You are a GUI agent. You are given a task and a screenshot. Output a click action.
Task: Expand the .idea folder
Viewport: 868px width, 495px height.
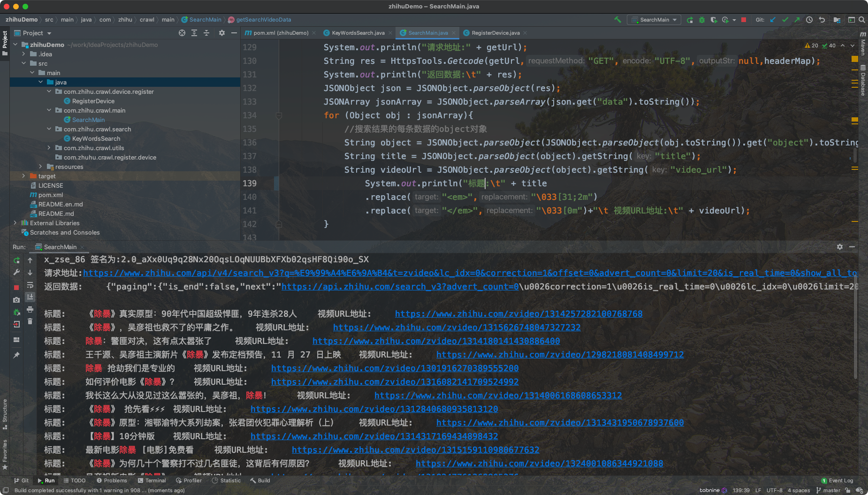[24, 54]
